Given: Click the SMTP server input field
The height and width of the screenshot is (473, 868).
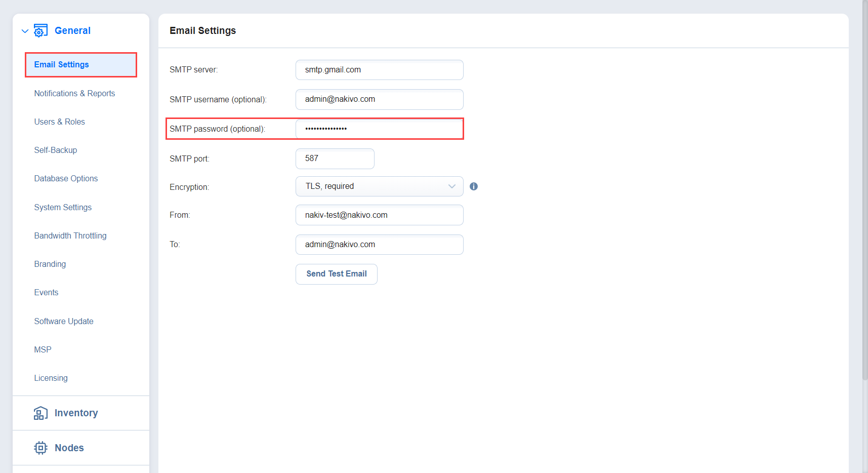Looking at the screenshot, I should [x=379, y=70].
